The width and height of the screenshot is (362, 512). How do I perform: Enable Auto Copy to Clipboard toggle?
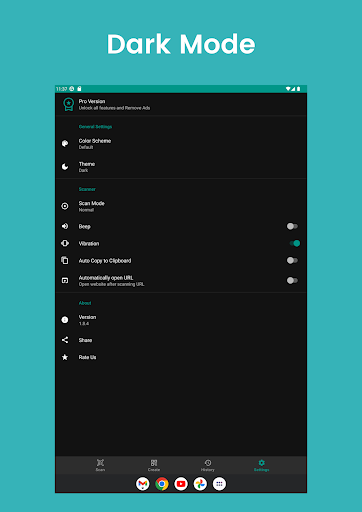point(292,260)
